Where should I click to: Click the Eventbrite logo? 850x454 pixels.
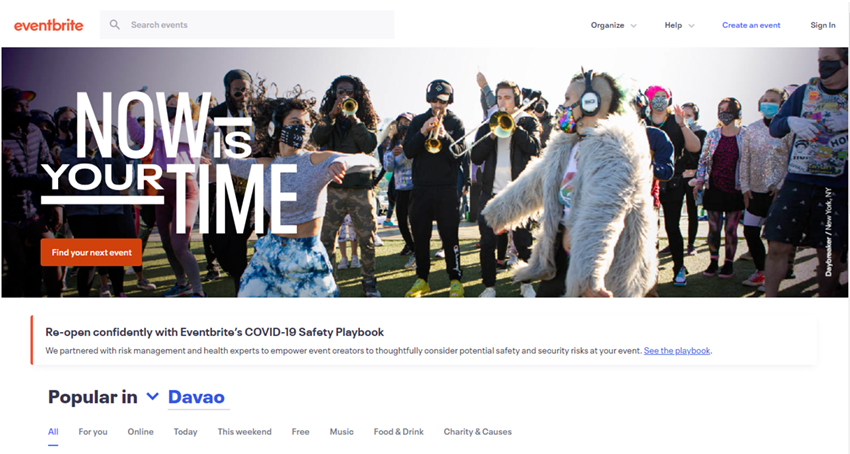pyautogui.click(x=49, y=25)
